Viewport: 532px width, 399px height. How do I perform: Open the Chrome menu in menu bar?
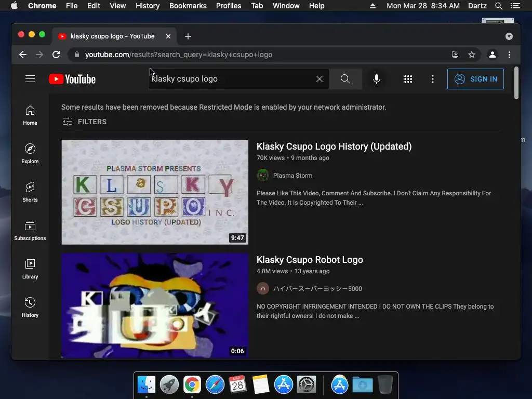[x=42, y=6]
